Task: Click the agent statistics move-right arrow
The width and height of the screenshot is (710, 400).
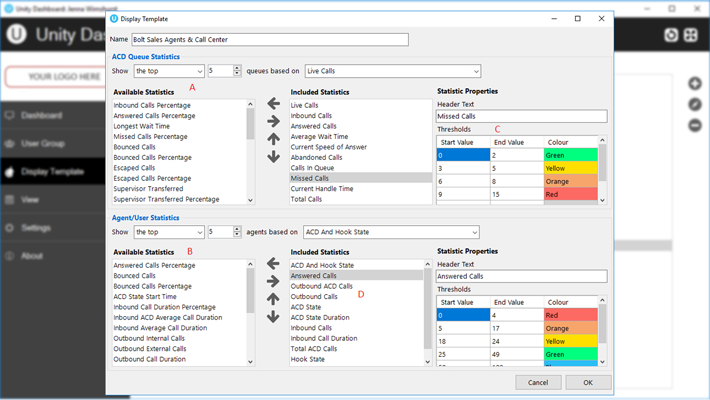Action: pyautogui.click(x=273, y=281)
